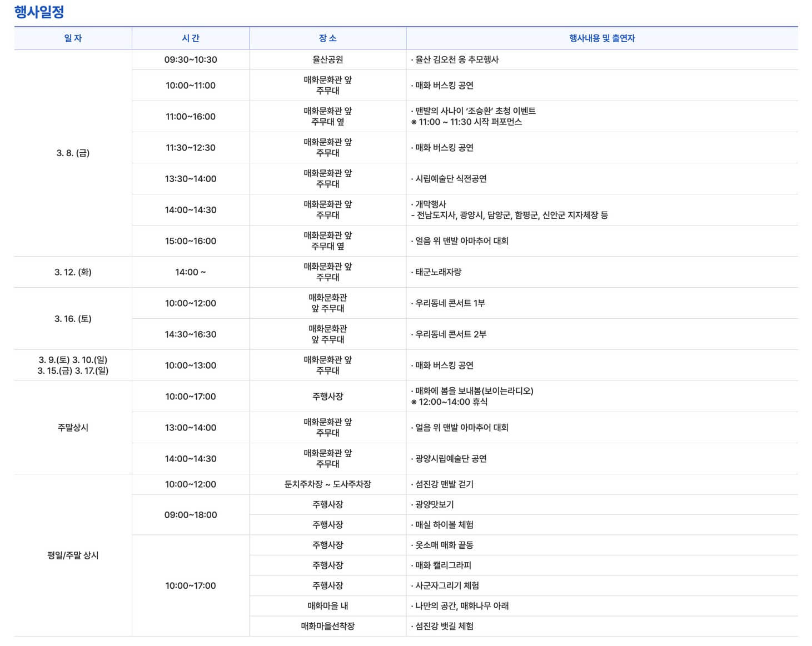Viewport: 812px width, 646px height.
Task: Select the 14:00 ~ time for 태군노래자랑
Action: point(191,272)
